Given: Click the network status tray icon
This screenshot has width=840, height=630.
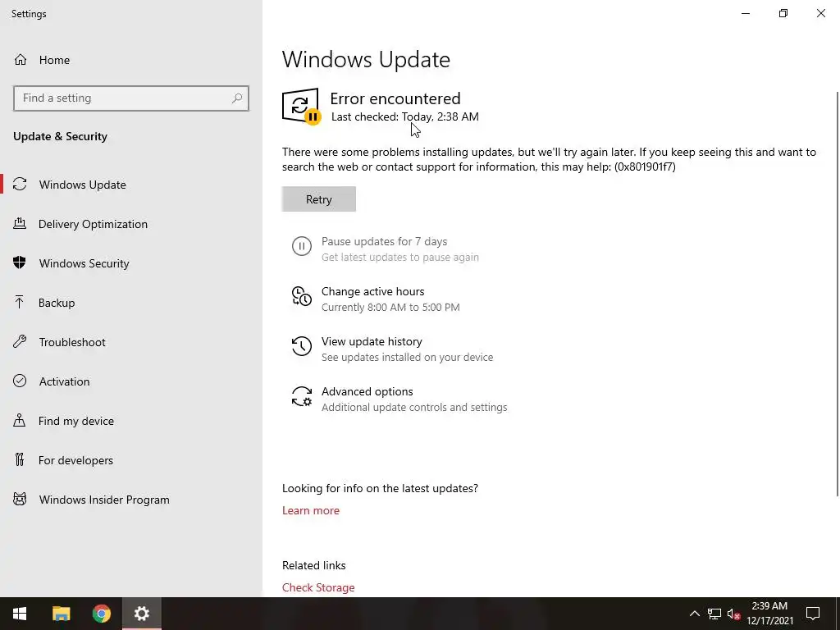Looking at the screenshot, I should coord(714,614).
